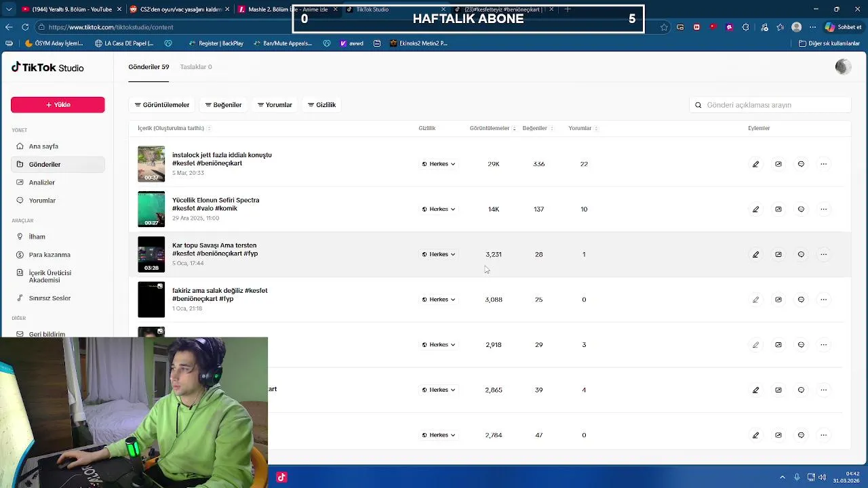
Task: Sort by Yorumlar column header
Action: tap(583, 128)
